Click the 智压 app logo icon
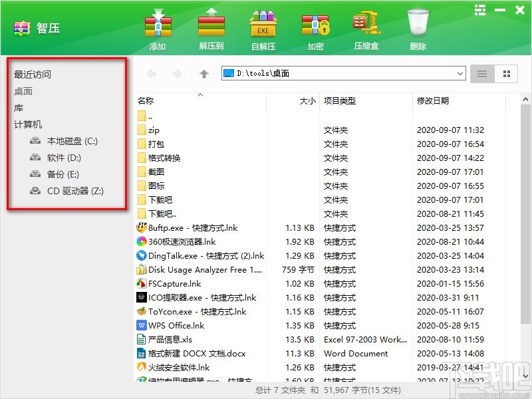The image size is (532, 399). (21, 29)
